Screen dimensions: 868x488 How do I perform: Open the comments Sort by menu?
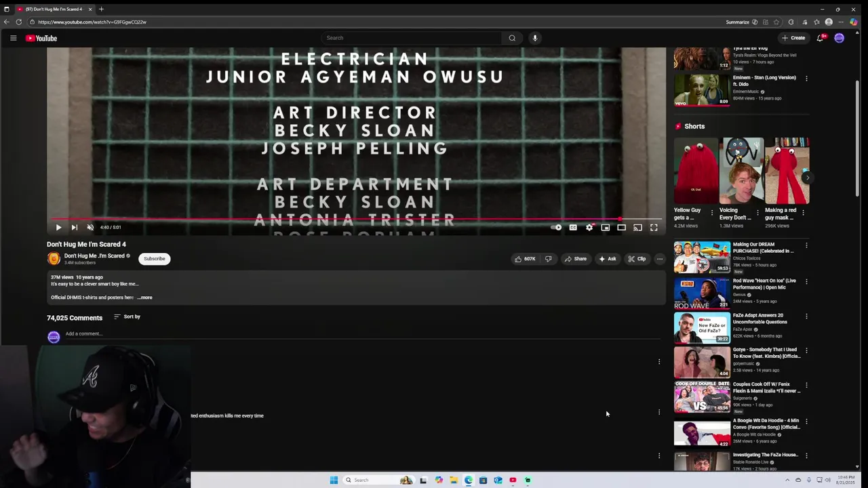(127, 317)
